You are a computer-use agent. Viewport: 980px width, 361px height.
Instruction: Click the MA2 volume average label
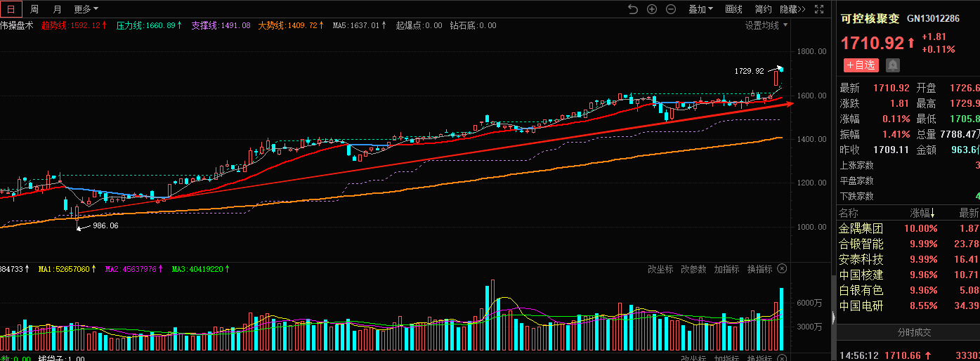[x=134, y=269]
